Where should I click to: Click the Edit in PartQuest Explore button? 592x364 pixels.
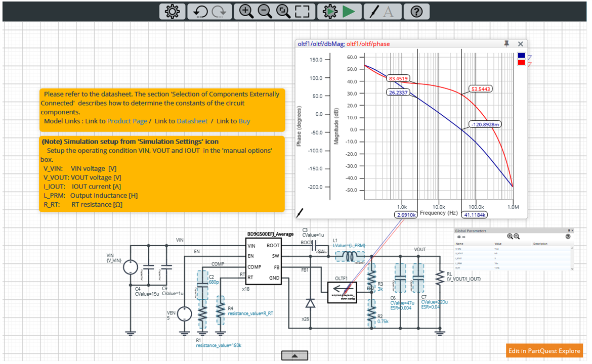pos(544,351)
